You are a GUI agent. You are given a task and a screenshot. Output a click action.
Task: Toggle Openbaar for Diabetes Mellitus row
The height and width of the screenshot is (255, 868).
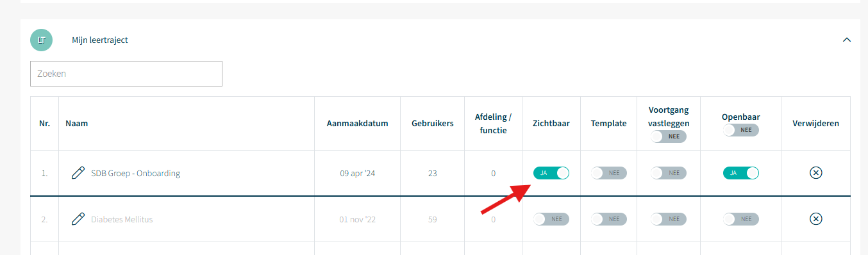click(741, 219)
